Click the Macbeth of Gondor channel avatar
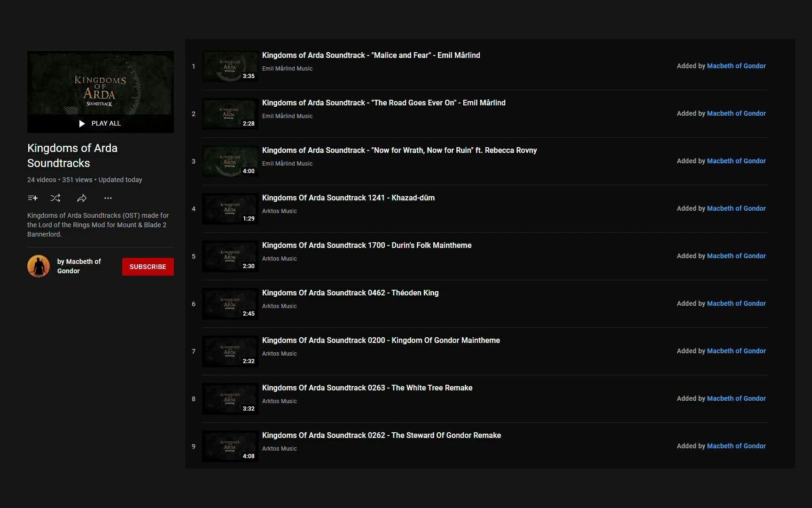This screenshot has height=508, width=812. point(39,266)
